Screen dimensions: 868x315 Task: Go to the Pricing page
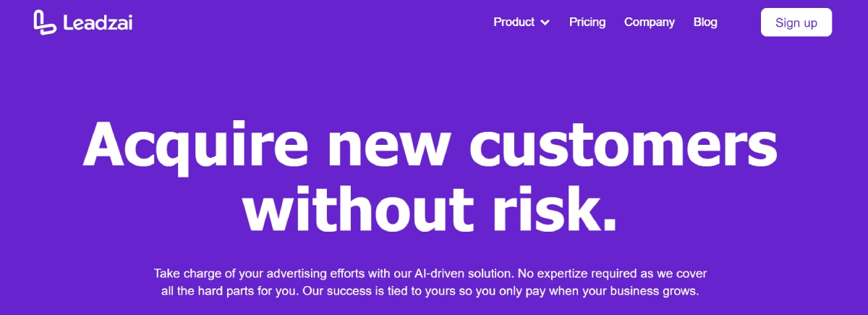pos(587,22)
